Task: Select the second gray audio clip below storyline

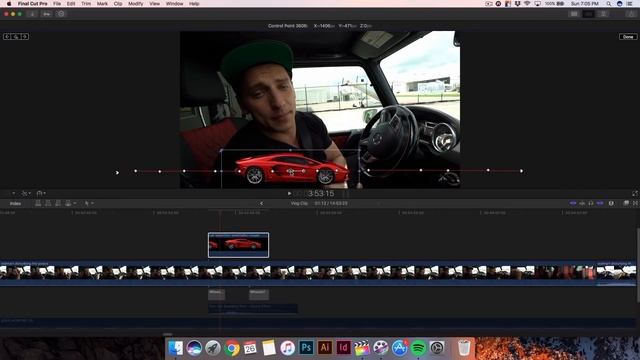Action: [x=259, y=294]
